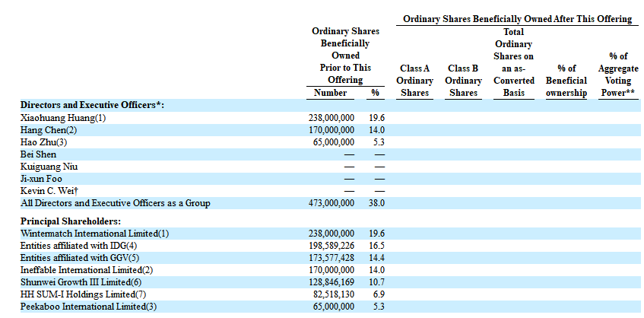Select Entities affiliated with IDG(4)
Viewport: 644px width, 318px height.
(x=79, y=245)
